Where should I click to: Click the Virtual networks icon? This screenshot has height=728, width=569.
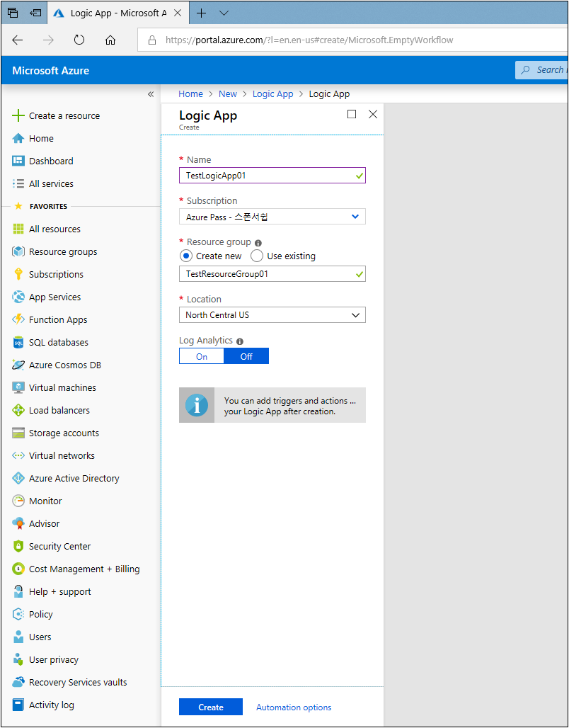[18, 456]
